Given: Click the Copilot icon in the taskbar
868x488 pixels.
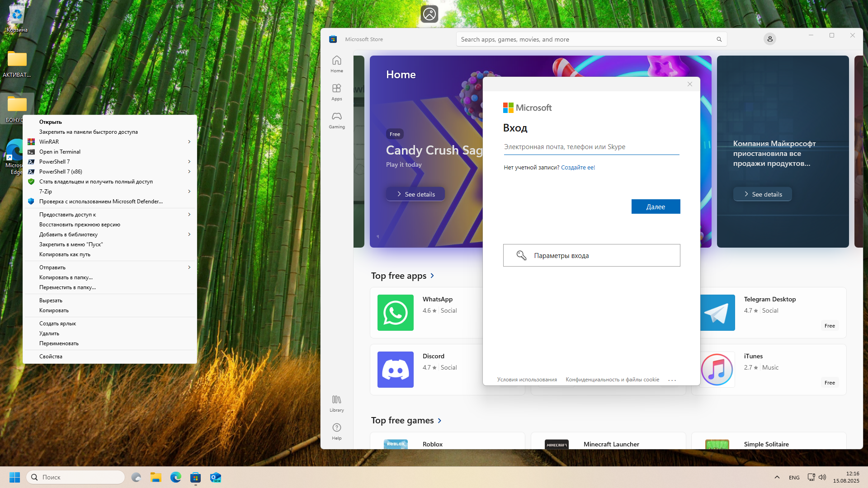Looking at the screenshot, I should tap(136, 477).
